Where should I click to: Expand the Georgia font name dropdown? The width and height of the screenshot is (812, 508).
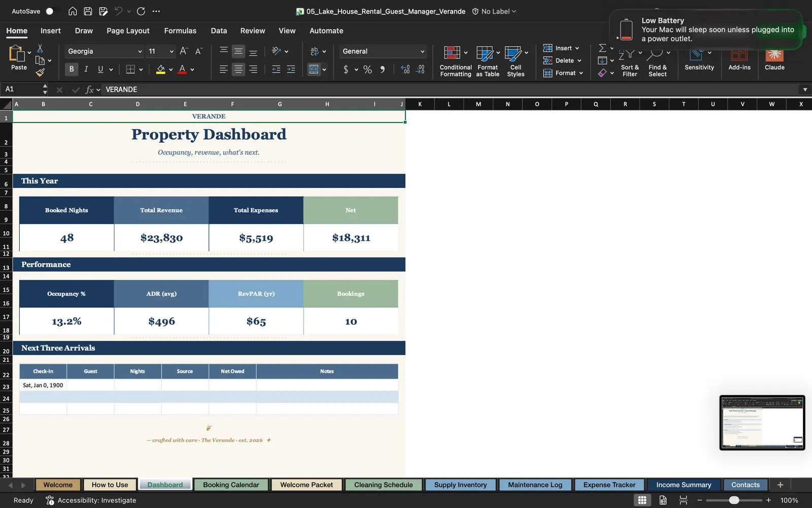140,51
